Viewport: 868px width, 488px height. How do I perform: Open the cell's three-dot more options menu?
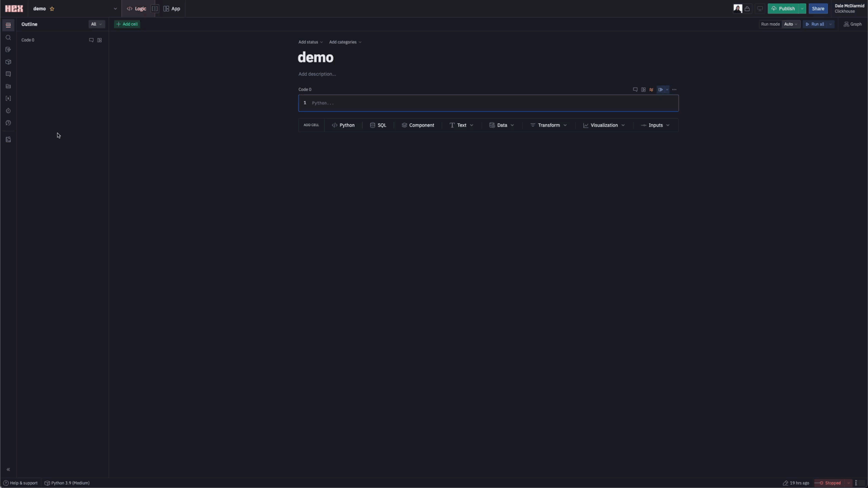(674, 89)
